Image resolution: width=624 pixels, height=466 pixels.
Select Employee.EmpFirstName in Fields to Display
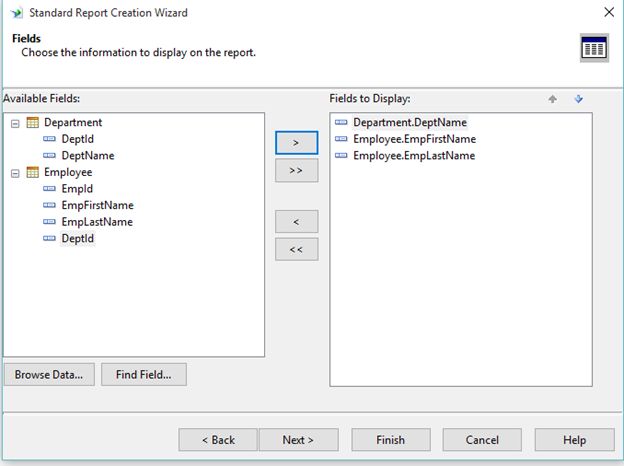pyautogui.click(x=415, y=139)
